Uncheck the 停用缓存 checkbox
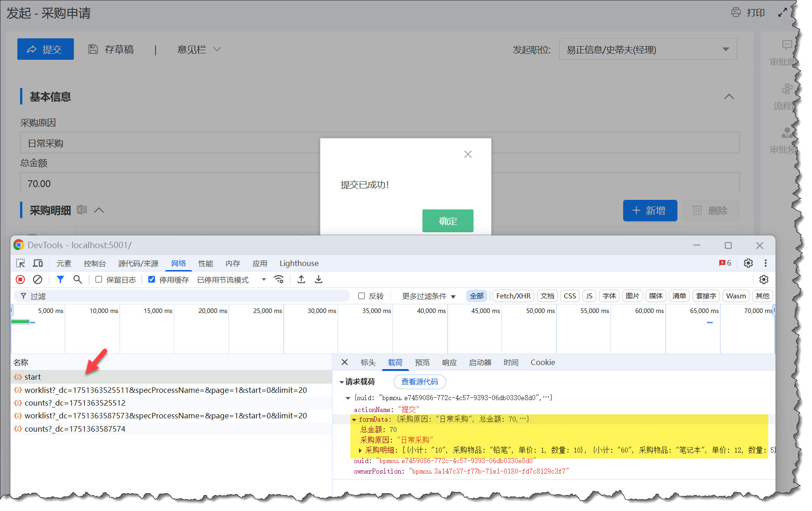 click(152, 280)
